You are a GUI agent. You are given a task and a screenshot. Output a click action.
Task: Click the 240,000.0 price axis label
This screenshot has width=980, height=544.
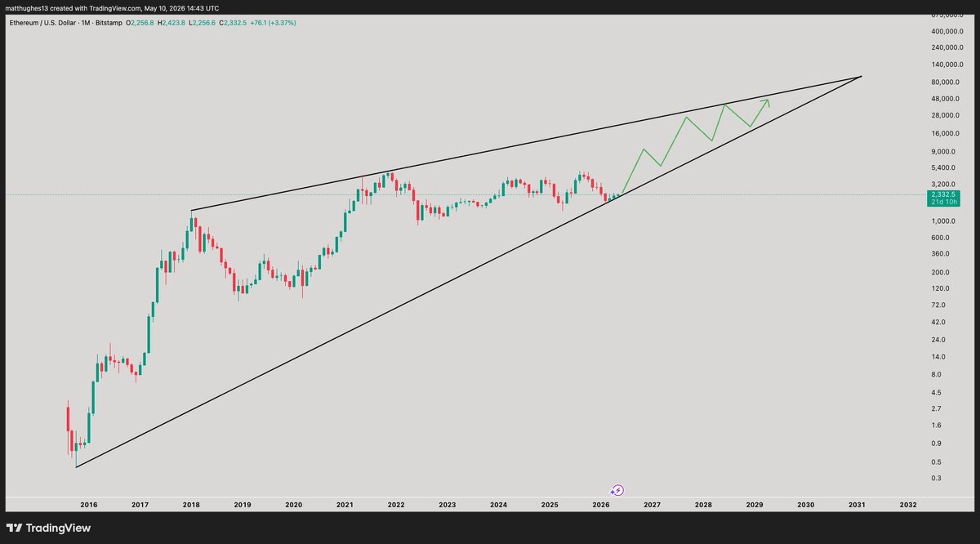tap(947, 47)
